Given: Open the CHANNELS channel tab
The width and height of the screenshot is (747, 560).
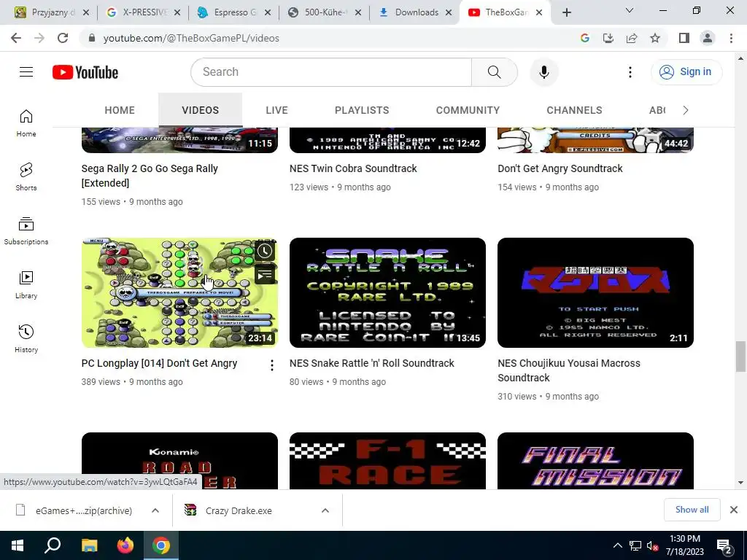Looking at the screenshot, I should (x=574, y=111).
